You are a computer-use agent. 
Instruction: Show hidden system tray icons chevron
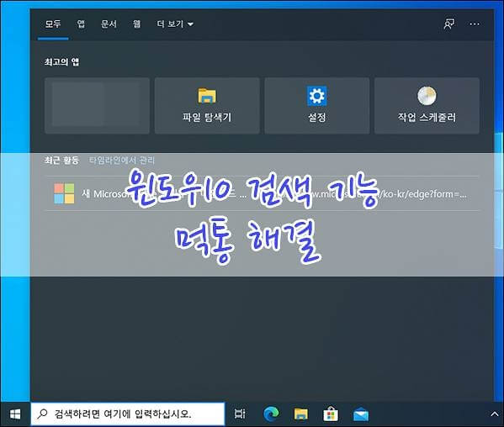tap(495, 414)
